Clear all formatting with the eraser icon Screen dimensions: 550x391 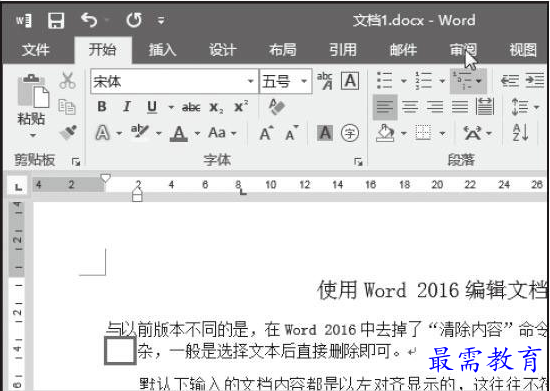click(276, 107)
